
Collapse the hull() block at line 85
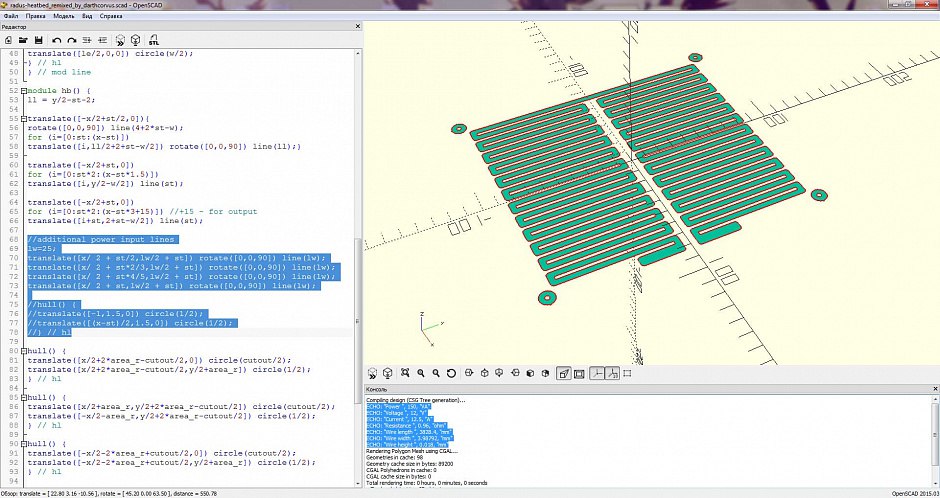[23, 397]
